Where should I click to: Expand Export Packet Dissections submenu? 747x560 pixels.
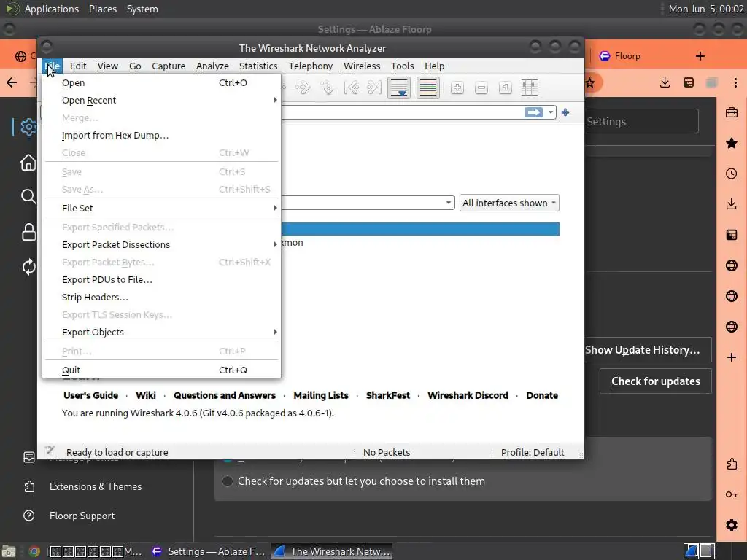point(161,244)
